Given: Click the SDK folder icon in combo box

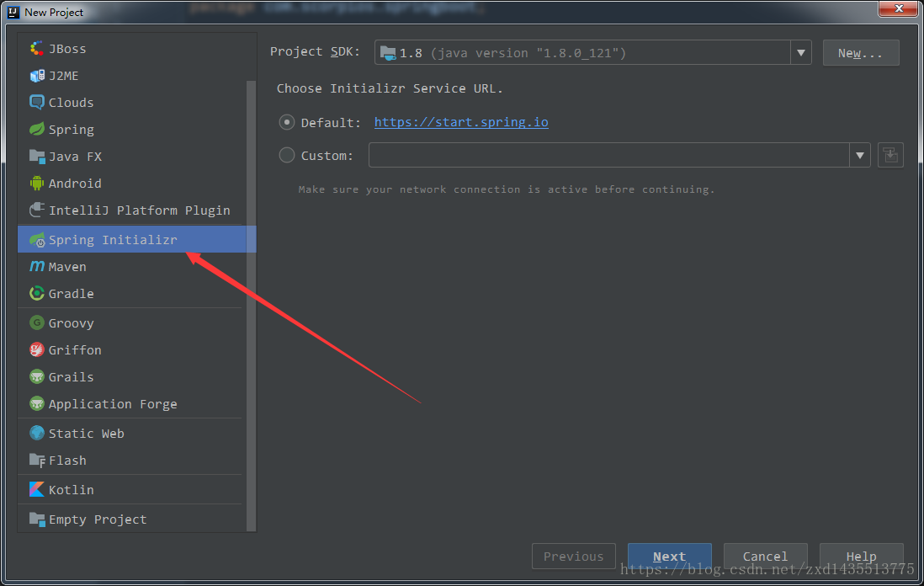Looking at the screenshot, I should coord(388,53).
